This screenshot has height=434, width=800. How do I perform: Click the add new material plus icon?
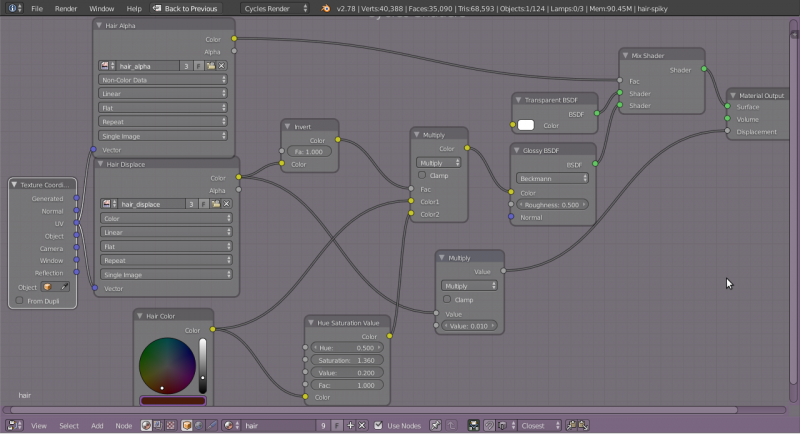click(350, 425)
